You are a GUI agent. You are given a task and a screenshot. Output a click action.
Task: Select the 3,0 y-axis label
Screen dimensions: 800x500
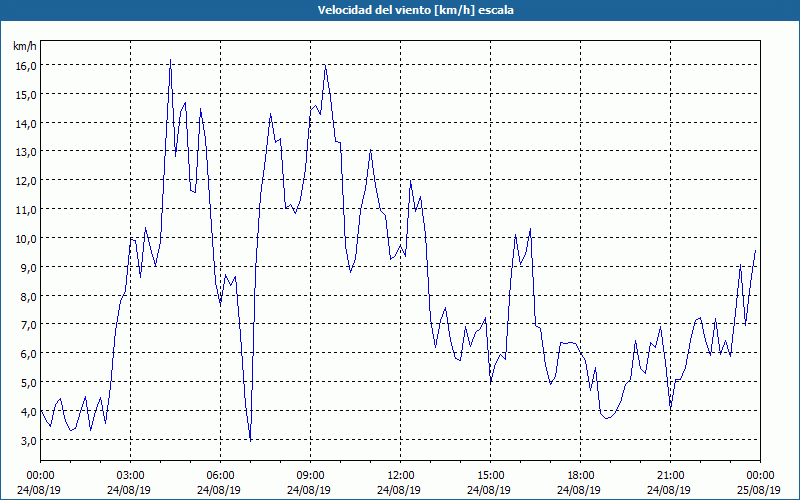click(28, 440)
